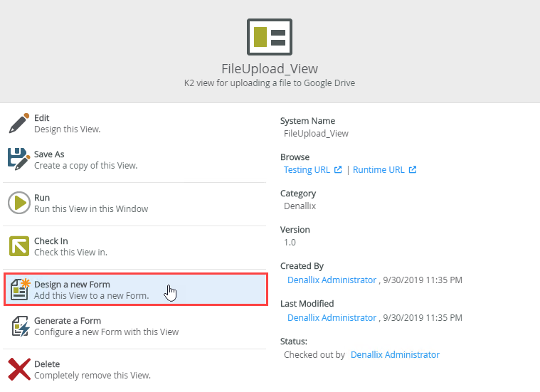Select 'Run this View in this Window'
The height and width of the screenshot is (392, 540).
[134, 203]
